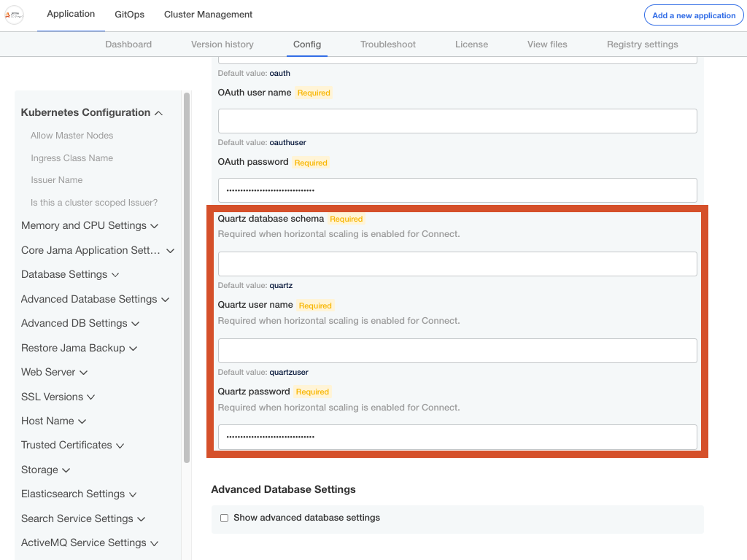The width and height of the screenshot is (747, 560).
Task: Focus the OAuth password field
Action: click(458, 190)
